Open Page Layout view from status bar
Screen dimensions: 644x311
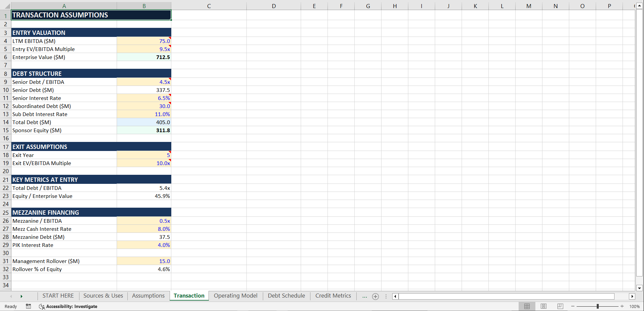(x=543, y=306)
